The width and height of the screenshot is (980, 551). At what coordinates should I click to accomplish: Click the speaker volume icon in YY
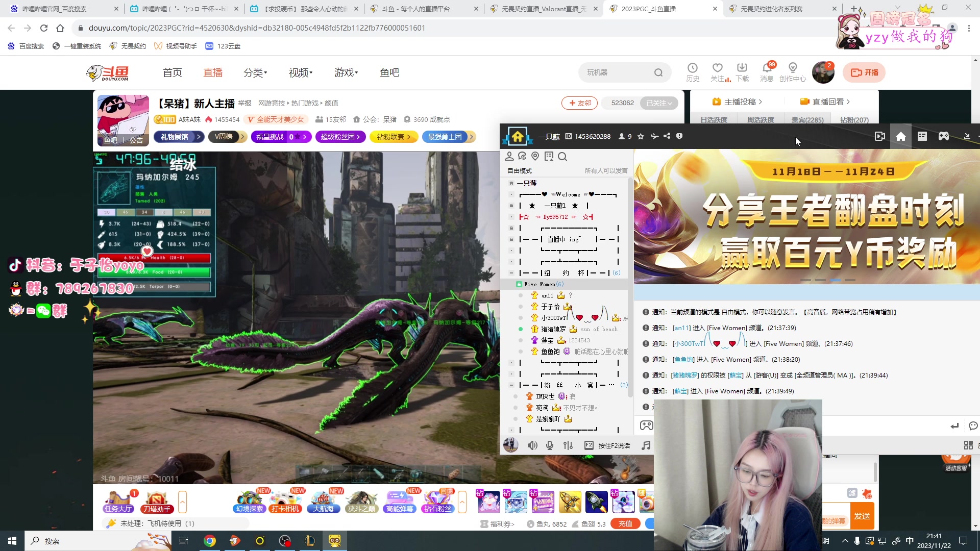click(532, 445)
